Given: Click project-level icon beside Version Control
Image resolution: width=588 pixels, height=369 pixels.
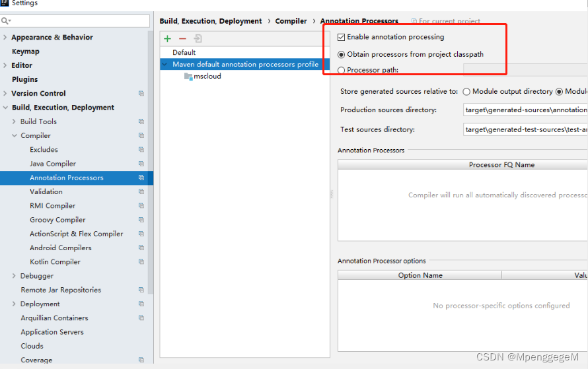Looking at the screenshot, I should (x=141, y=93).
